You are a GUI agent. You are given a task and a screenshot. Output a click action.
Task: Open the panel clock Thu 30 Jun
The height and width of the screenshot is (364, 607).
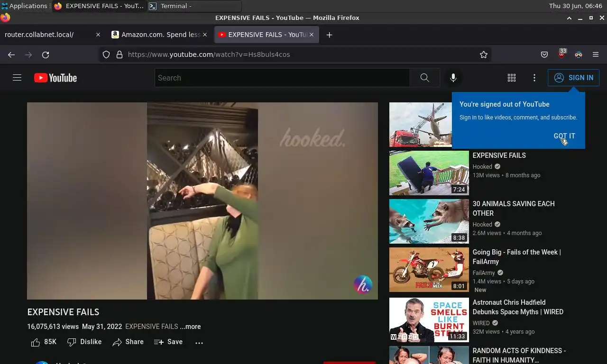coord(575,6)
